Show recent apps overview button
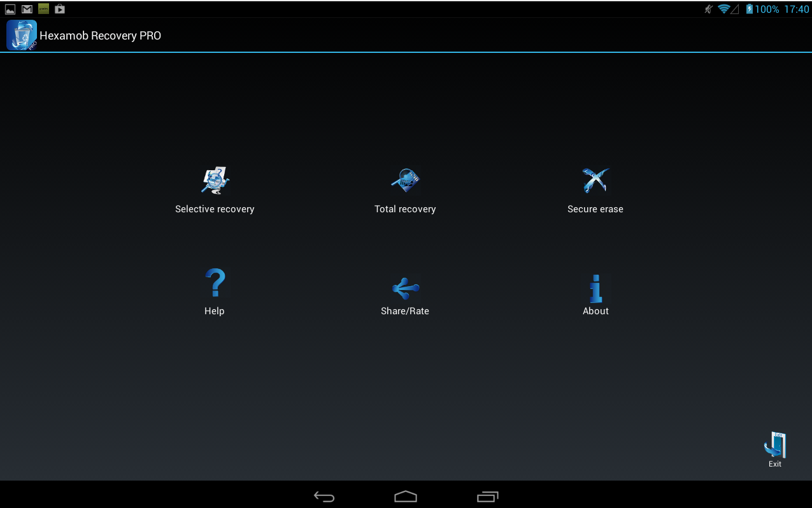The image size is (812, 508). [487, 497]
